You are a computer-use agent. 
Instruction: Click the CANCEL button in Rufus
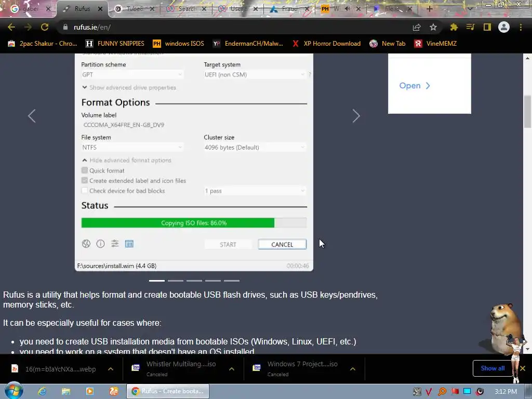click(x=282, y=244)
